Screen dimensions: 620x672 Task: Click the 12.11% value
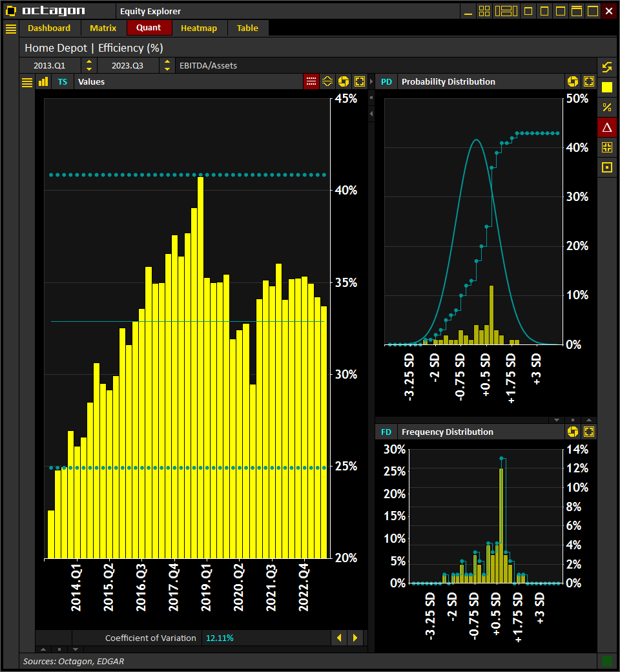(220, 638)
